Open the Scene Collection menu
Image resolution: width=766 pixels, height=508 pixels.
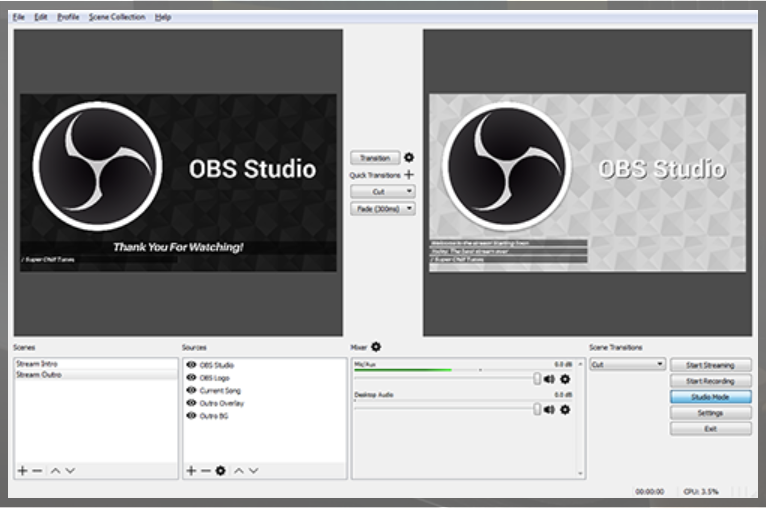pyautogui.click(x=117, y=17)
